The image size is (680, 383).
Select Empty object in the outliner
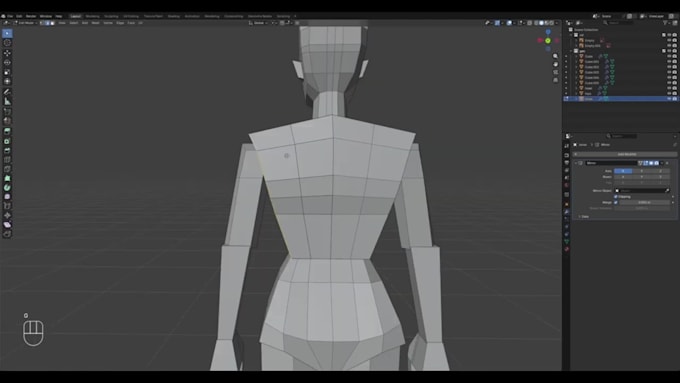589,40
